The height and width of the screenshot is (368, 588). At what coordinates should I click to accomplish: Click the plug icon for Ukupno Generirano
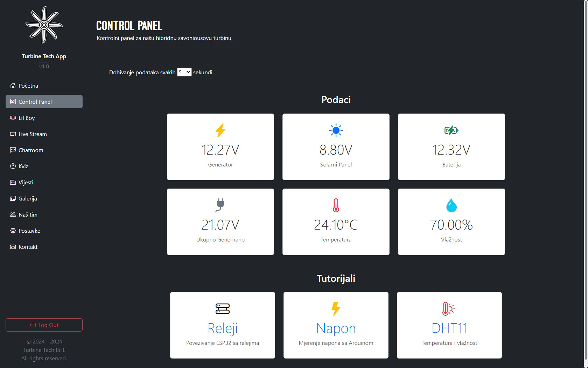(220, 205)
